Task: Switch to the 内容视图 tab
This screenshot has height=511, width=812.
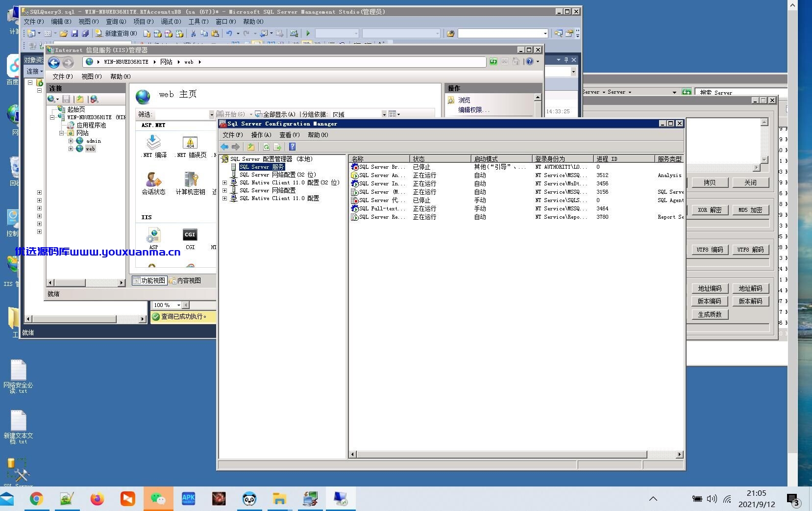Action: (185, 281)
